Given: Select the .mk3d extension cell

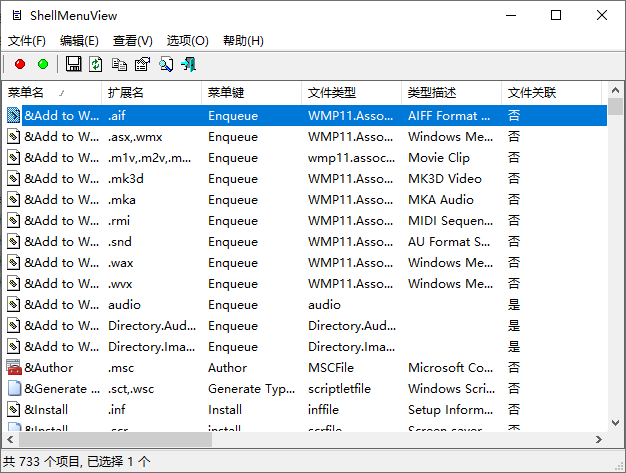Looking at the screenshot, I should pos(126,178).
